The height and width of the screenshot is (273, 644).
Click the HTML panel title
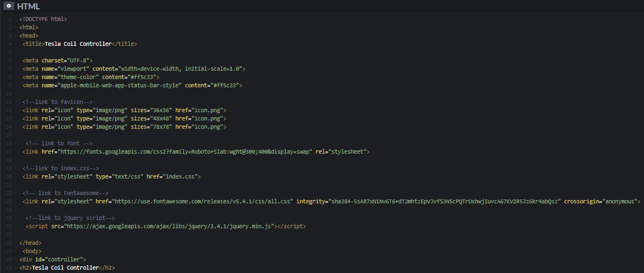(29, 6)
